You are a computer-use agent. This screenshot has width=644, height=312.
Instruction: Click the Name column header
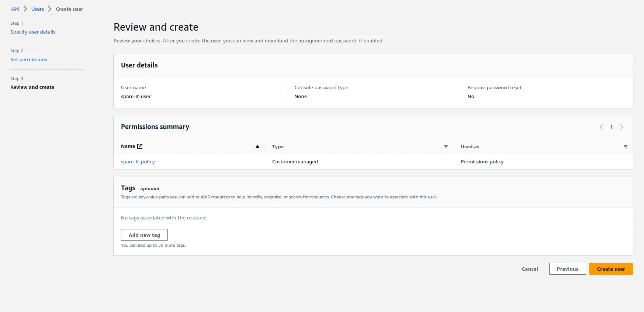click(x=128, y=146)
